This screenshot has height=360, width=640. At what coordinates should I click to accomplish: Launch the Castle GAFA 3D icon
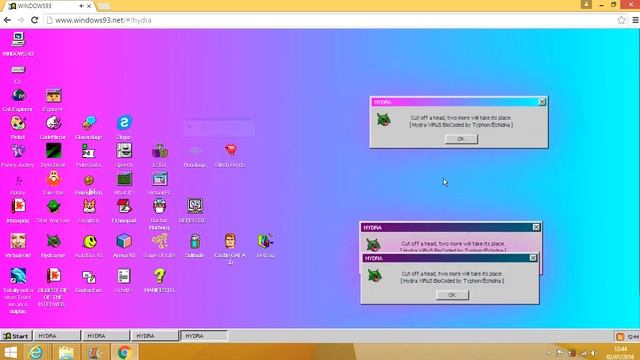(x=230, y=241)
